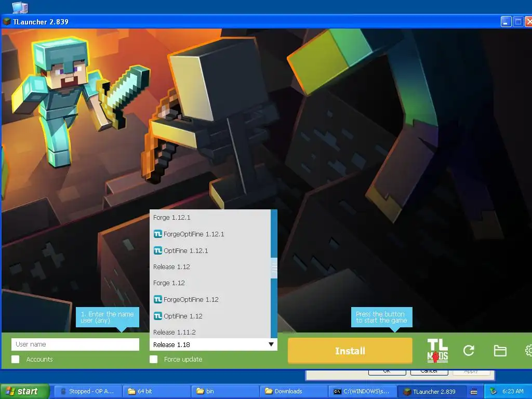
Task: Pick OptiFine 1.12 from the list
Action: point(210,316)
